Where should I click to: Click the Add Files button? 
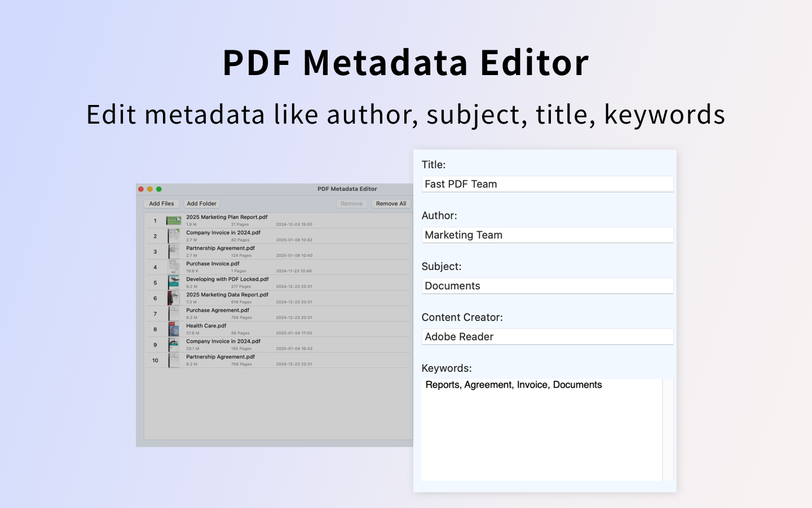point(161,204)
